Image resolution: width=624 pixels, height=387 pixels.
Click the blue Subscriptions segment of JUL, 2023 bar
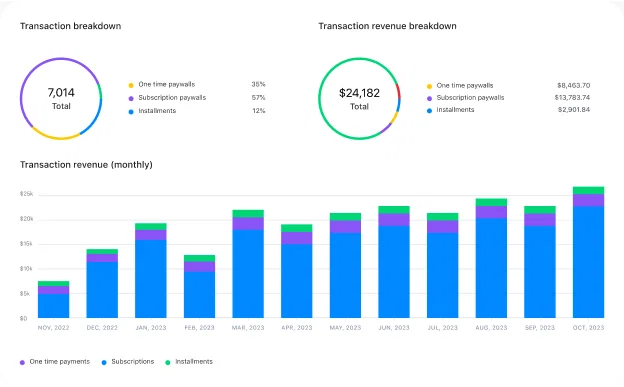tap(443, 275)
